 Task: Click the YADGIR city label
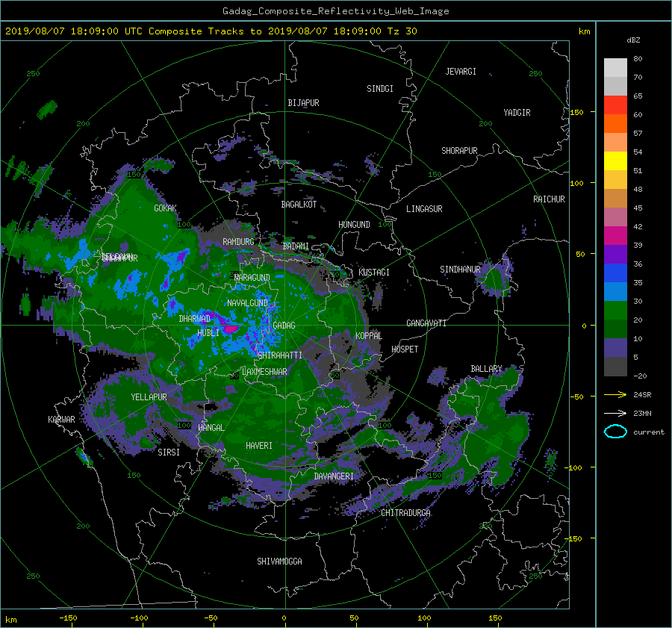coord(517,112)
